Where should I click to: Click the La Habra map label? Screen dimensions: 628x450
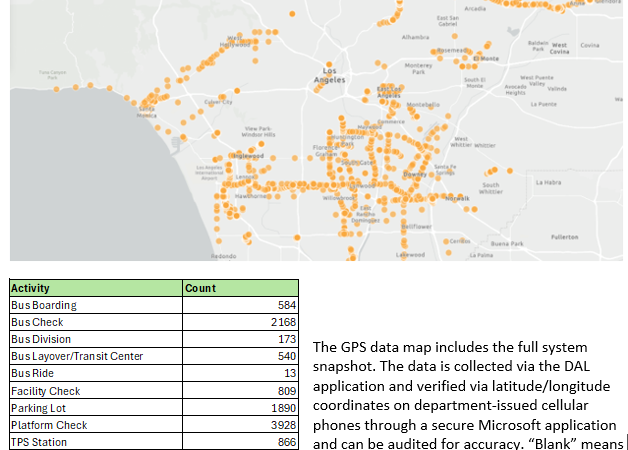(x=548, y=182)
